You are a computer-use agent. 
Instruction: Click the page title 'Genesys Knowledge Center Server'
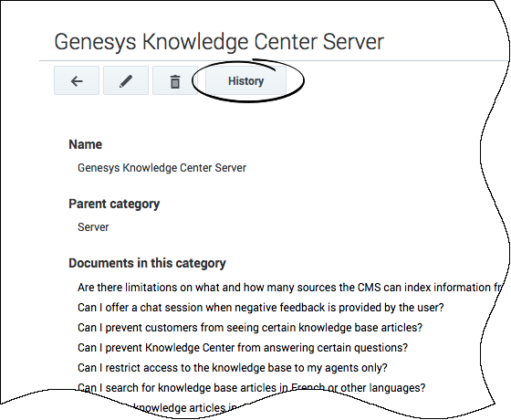[219, 42]
